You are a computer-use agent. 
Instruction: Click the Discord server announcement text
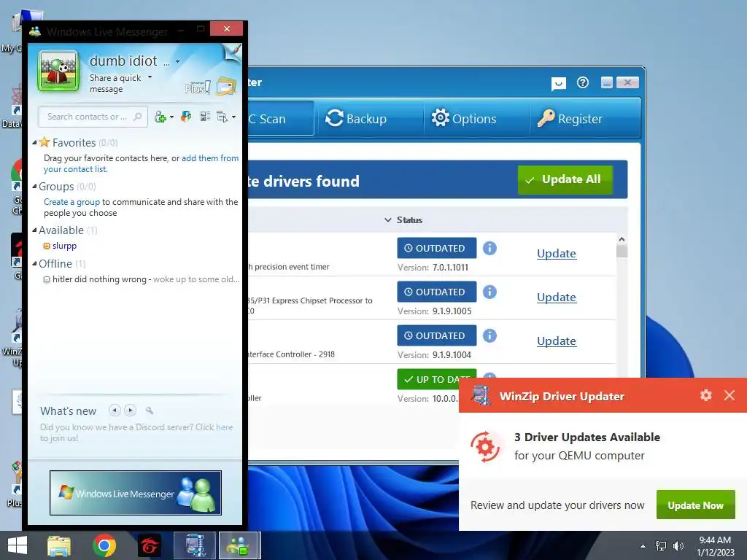pos(136,432)
